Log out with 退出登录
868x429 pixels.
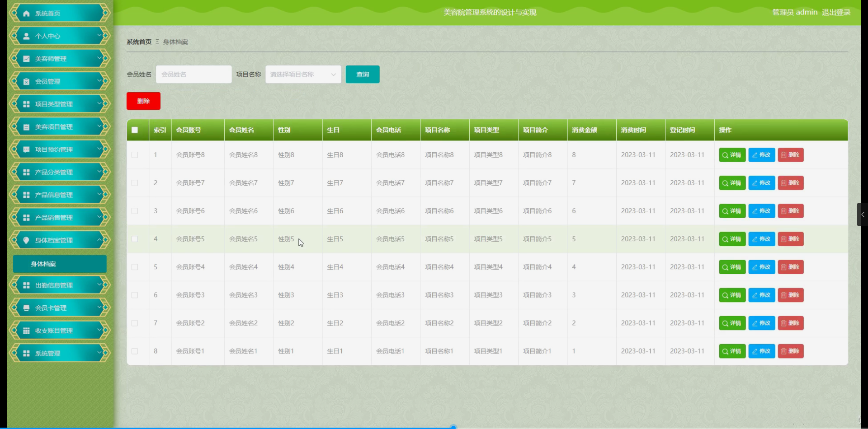[836, 12]
